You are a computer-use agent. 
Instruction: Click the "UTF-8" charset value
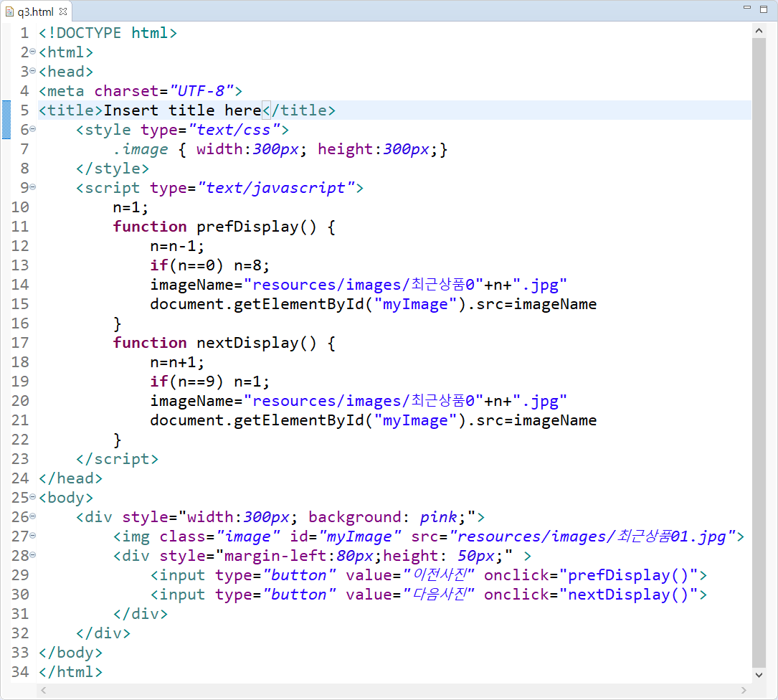point(201,91)
